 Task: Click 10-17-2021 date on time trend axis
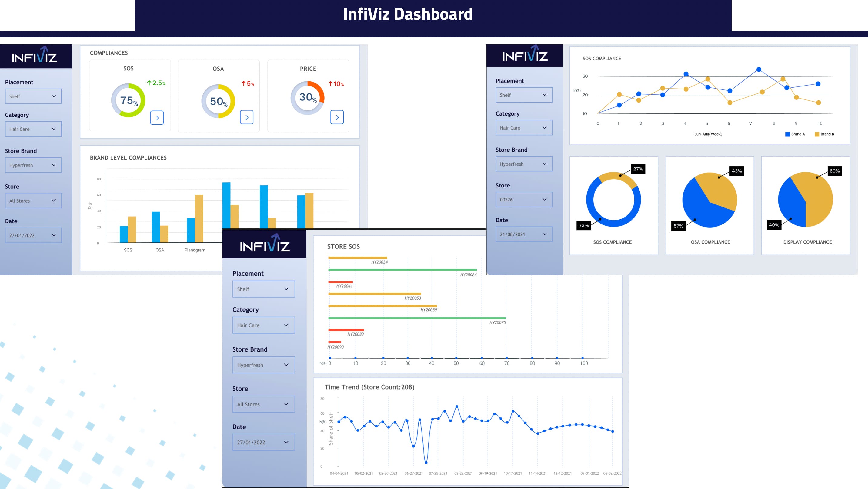[512, 473]
